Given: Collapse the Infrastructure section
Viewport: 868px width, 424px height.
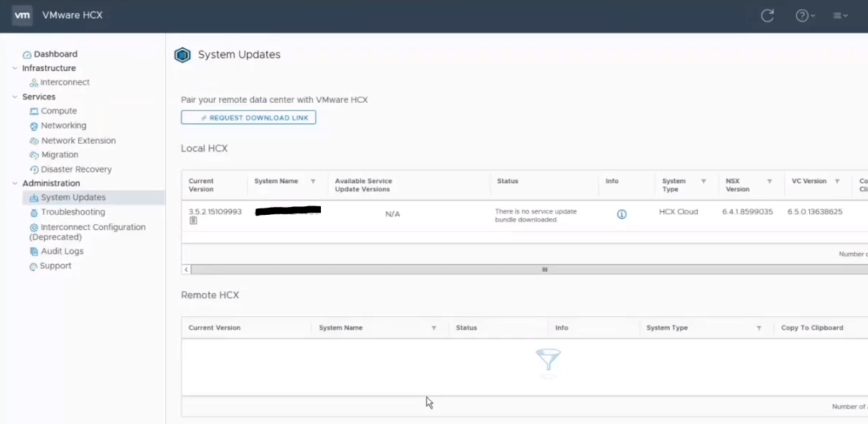Looking at the screenshot, I should [14, 68].
